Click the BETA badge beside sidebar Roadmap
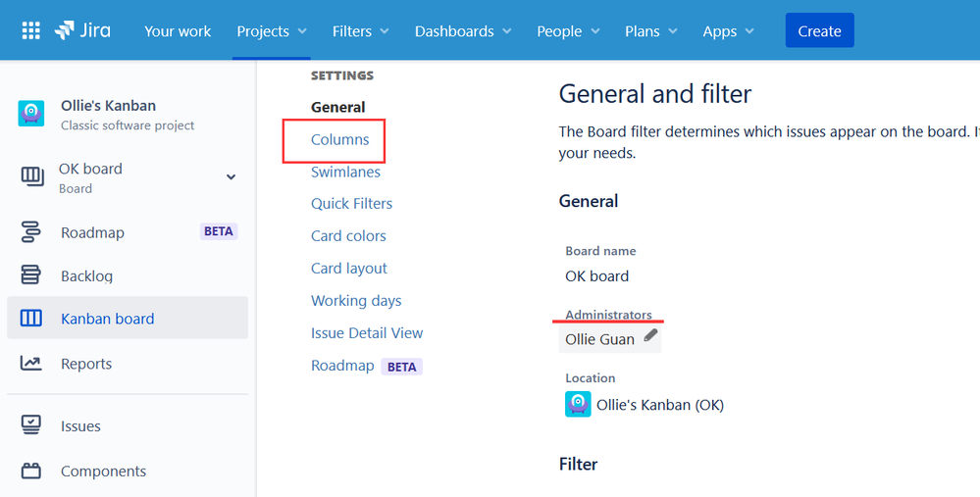The width and height of the screenshot is (980, 497). point(219,231)
